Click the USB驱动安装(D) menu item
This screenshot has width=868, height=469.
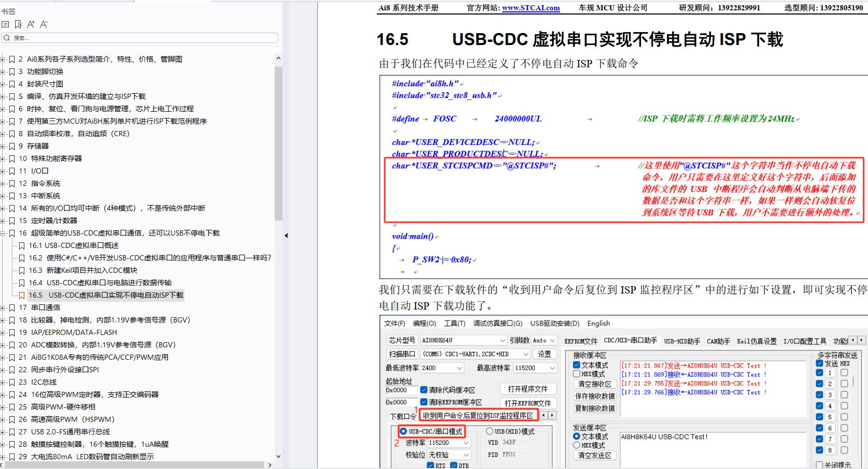(555, 323)
